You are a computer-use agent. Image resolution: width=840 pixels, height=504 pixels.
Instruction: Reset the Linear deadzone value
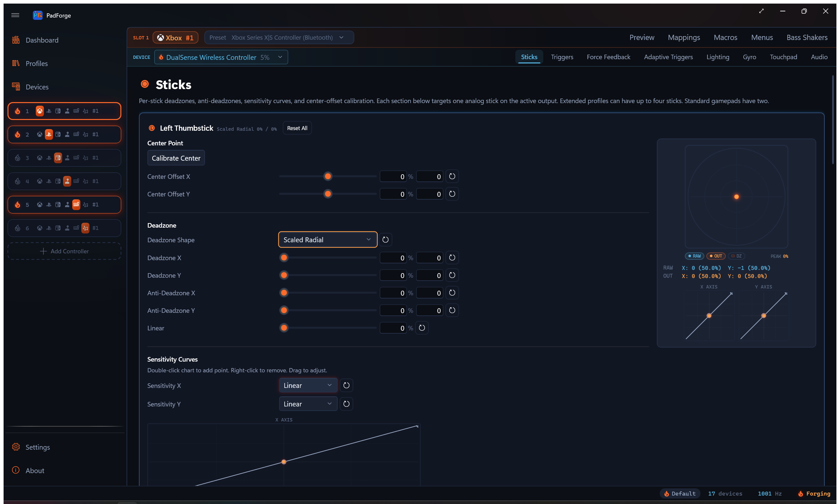pyautogui.click(x=422, y=328)
